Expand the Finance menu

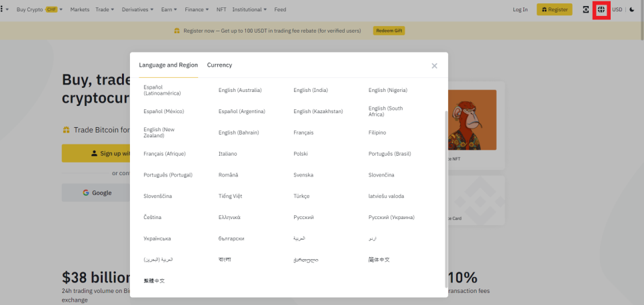pyautogui.click(x=197, y=9)
